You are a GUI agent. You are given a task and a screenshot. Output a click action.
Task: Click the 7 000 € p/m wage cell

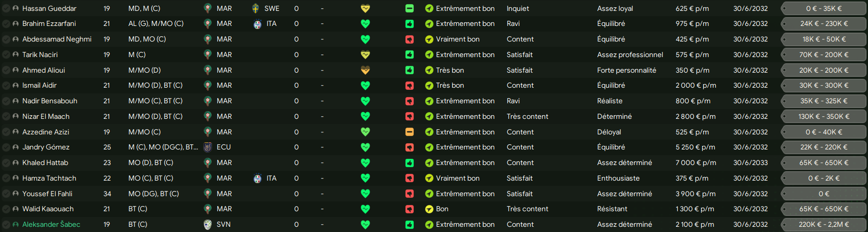[696, 162]
